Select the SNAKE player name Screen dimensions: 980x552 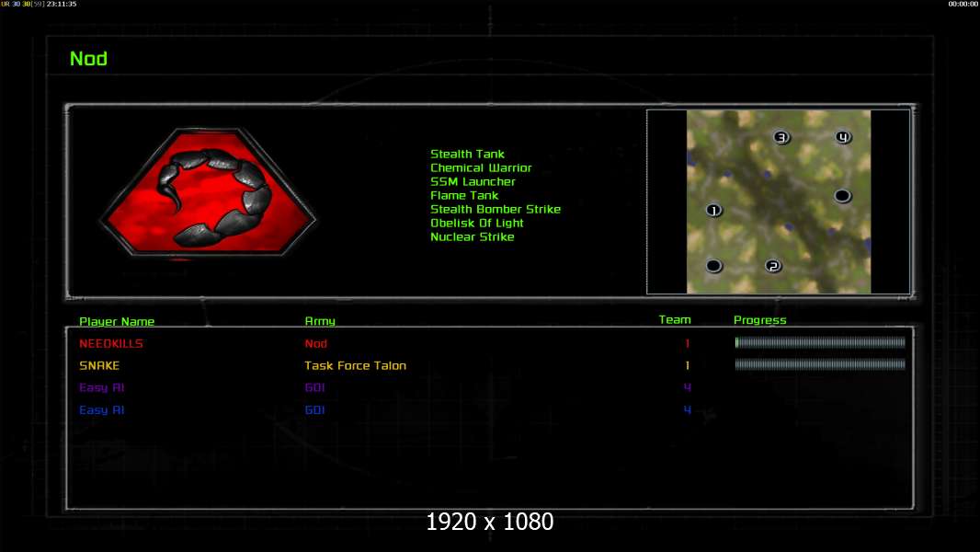point(98,365)
